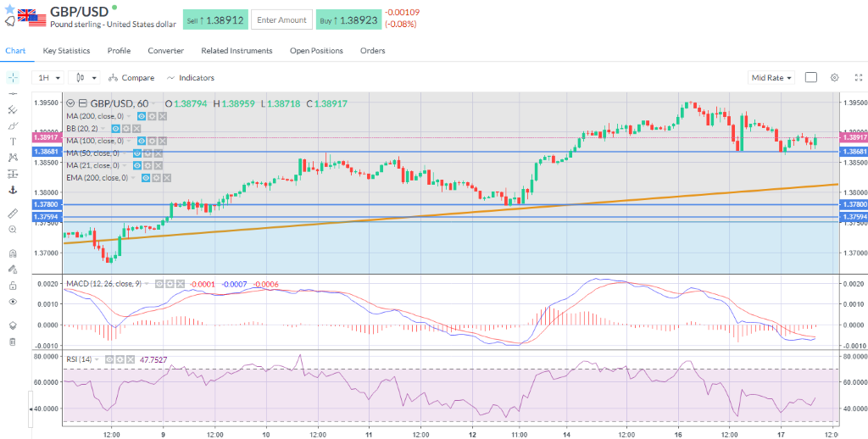
Task: Click the zoom in magnifier tool
Action: (13, 229)
